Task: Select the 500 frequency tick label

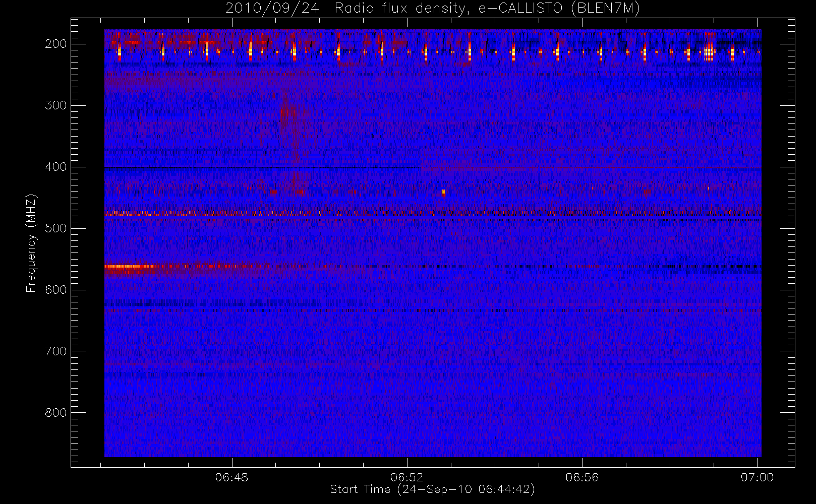Action: coord(55,228)
